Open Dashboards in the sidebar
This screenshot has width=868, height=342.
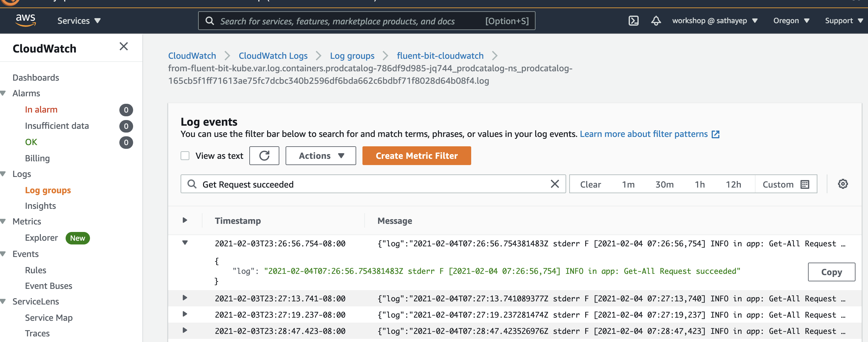pos(36,78)
